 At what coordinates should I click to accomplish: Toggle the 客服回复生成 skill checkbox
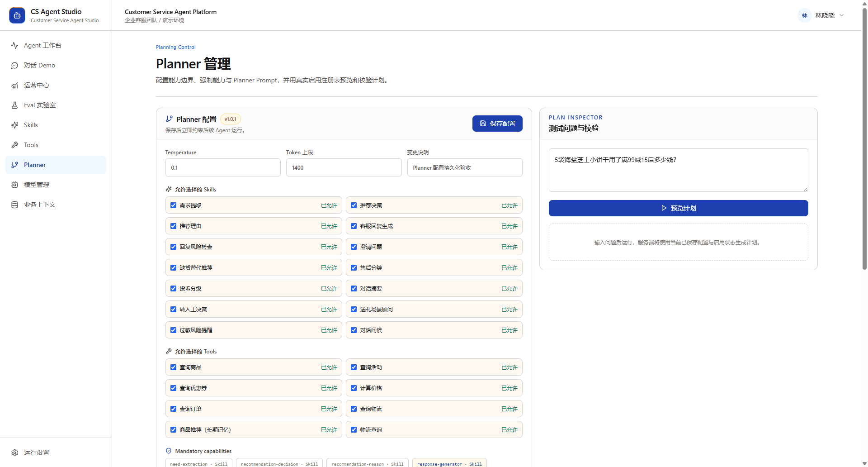point(354,226)
